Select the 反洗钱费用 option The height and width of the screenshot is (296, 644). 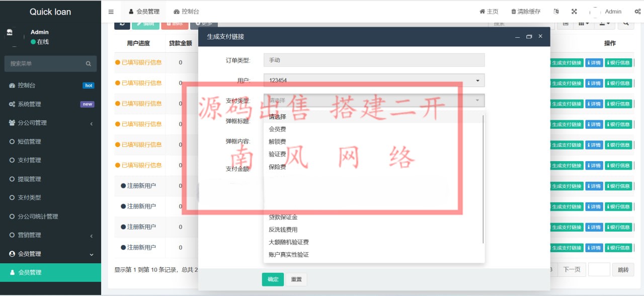point(283,230)
